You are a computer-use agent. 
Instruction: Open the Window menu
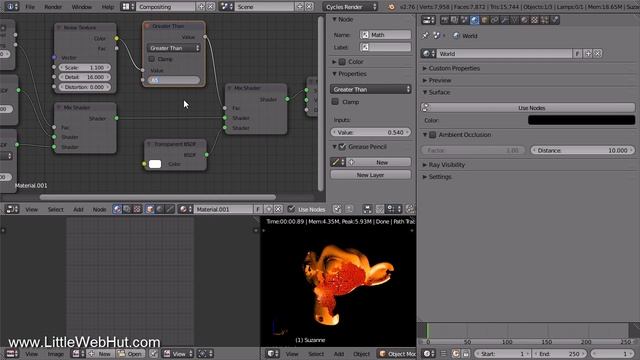coord(82,7)
